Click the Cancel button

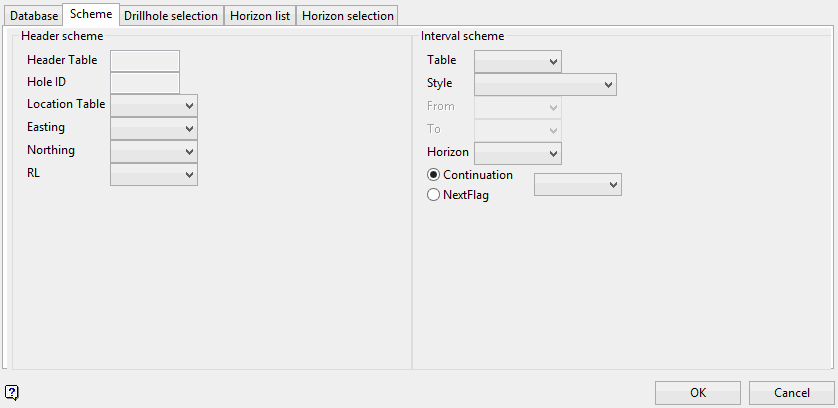[x=791, y=392]
